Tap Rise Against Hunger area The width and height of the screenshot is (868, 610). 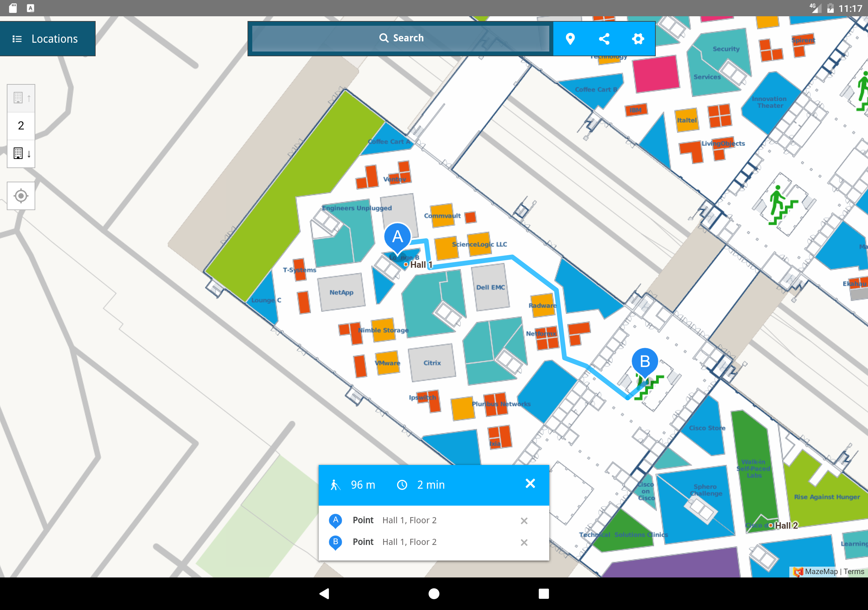[827, 496]
